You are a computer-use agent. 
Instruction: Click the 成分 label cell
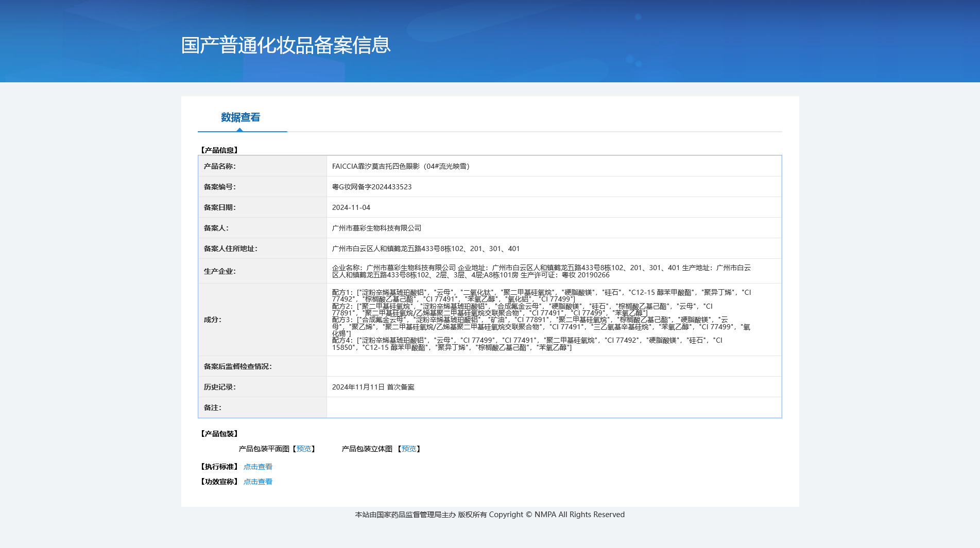coord(263,320)
